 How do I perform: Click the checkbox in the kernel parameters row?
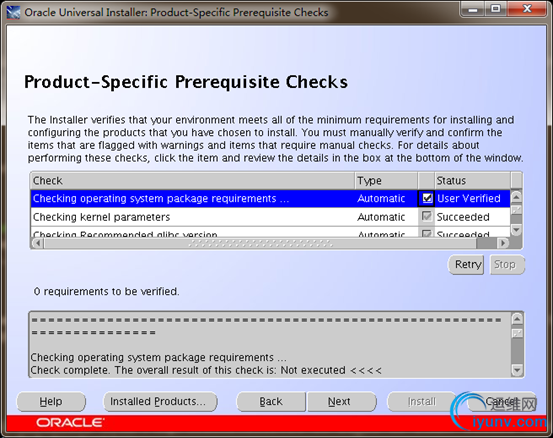[x=427, y=217]
